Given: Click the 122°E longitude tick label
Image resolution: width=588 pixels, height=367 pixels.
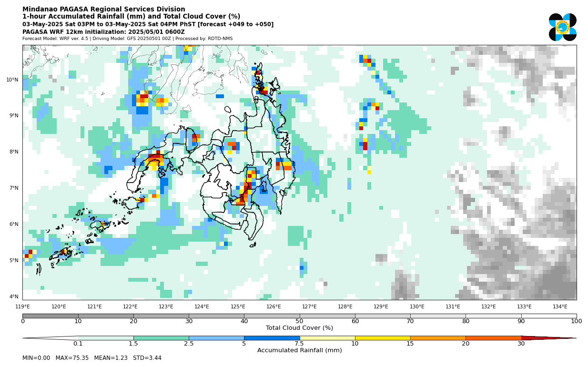Looking at the screenshot, I should point(130,307).
